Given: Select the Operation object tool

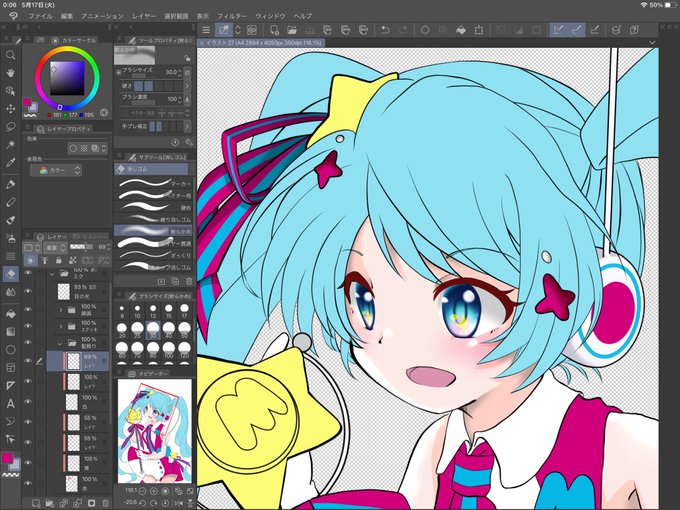Looking at the screenshot, I should click(x=11, y=90).
